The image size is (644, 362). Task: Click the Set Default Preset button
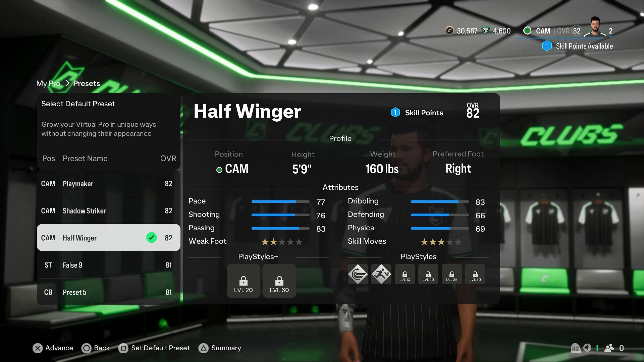[x=161, y=348]
